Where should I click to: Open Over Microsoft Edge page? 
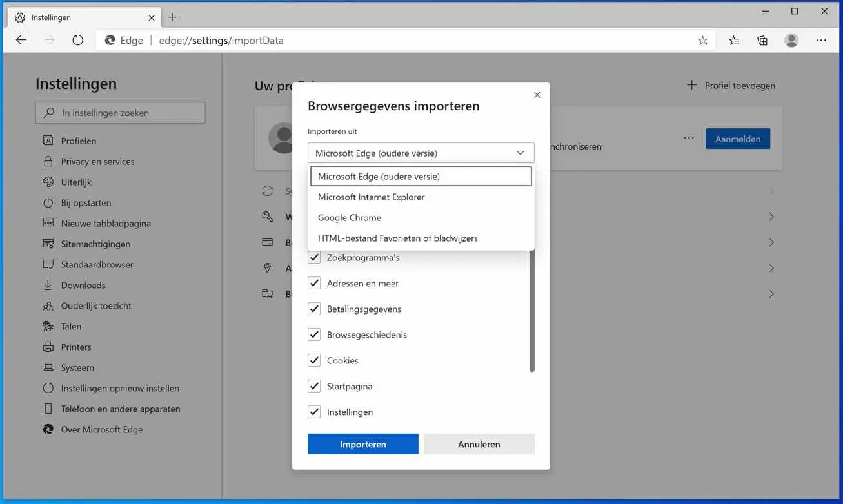point(102,429)
